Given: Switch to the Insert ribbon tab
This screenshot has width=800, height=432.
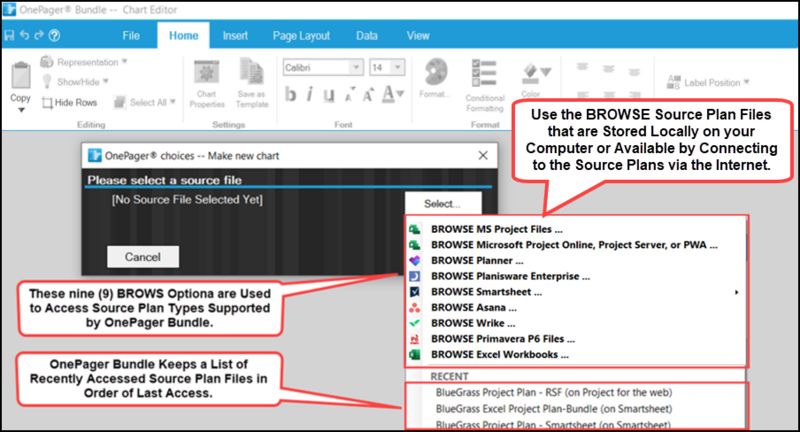Looking at the screenshot, I should pos(235,36).
